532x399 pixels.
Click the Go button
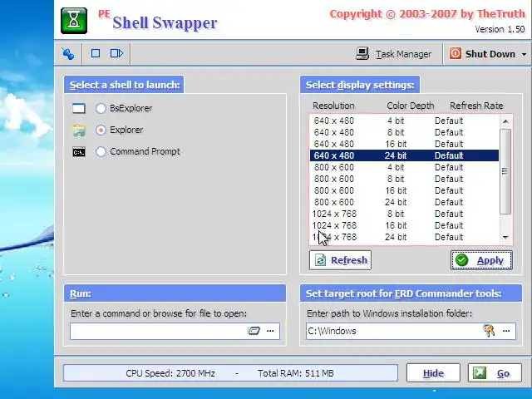[495, 373]
